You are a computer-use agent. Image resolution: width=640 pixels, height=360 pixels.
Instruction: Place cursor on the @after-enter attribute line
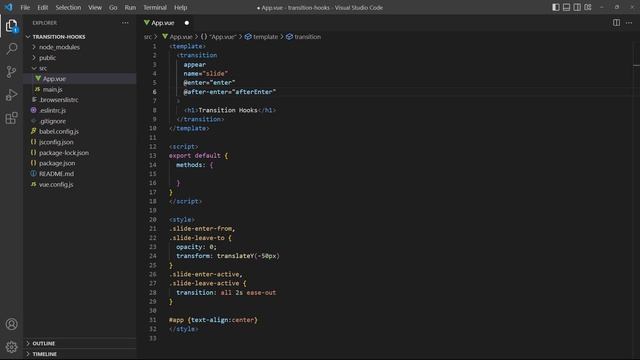(230, 92)
